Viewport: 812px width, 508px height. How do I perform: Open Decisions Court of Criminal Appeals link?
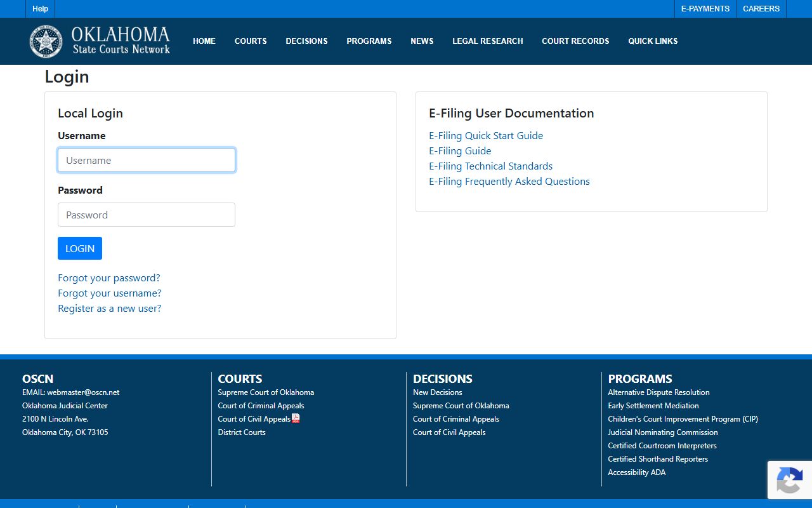[456, 419]
